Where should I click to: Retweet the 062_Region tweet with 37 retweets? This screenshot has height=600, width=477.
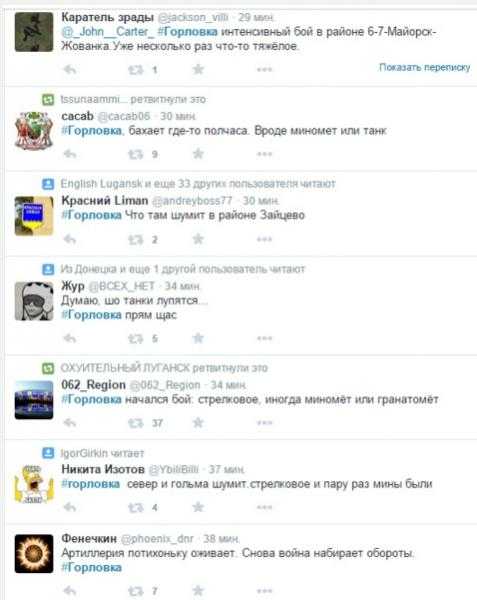click(x=135, y=423)
